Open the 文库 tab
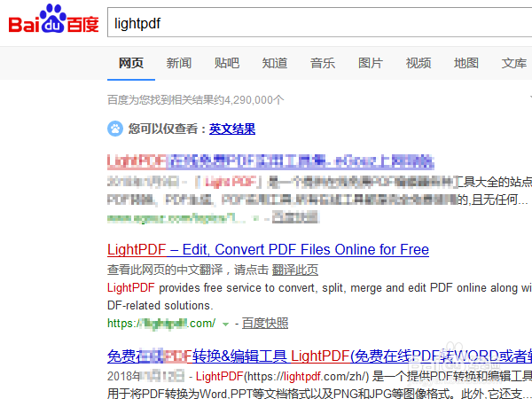The width and height of the screenshot is (532, 399). 514,63
